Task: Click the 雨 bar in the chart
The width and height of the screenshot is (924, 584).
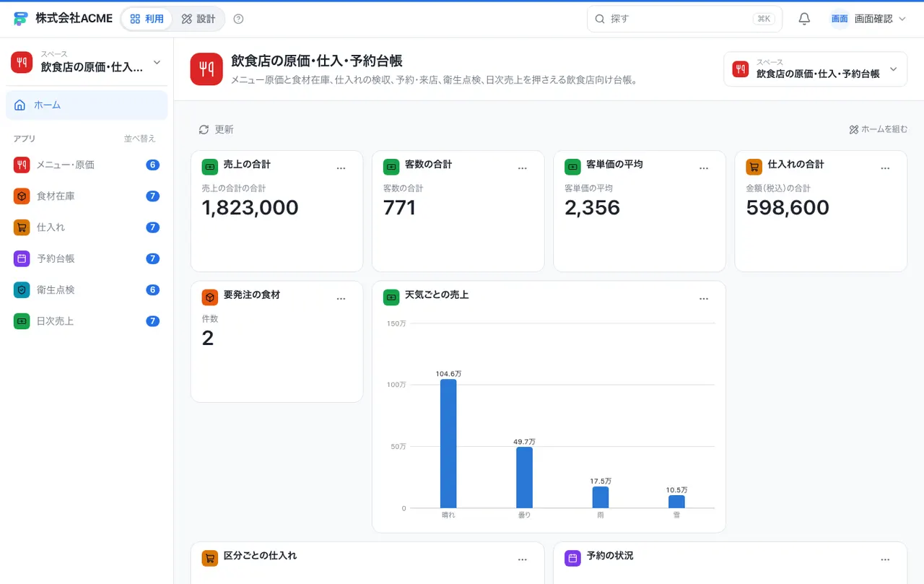Action: 601,497
